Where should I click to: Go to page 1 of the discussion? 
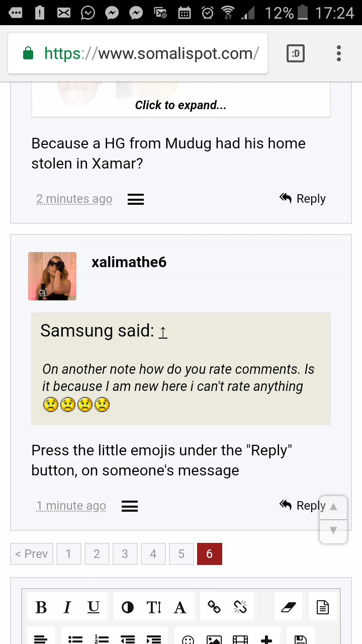(68, 553)
